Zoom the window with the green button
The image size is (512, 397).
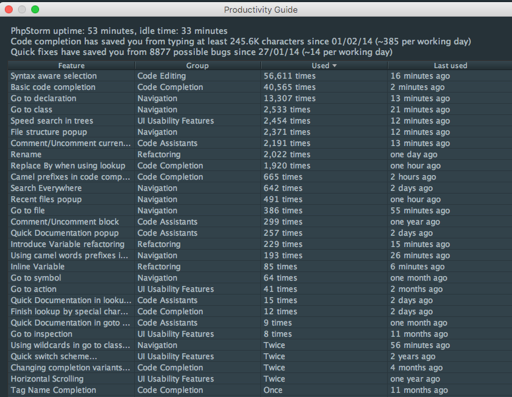pyautogui.click(x=35, y=9)
